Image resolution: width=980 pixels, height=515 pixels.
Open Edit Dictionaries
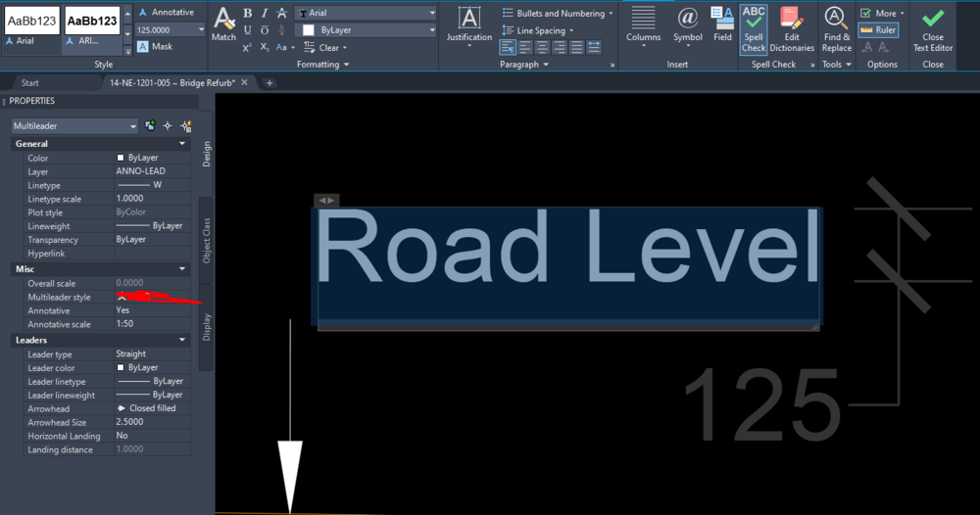click(791, 27)
